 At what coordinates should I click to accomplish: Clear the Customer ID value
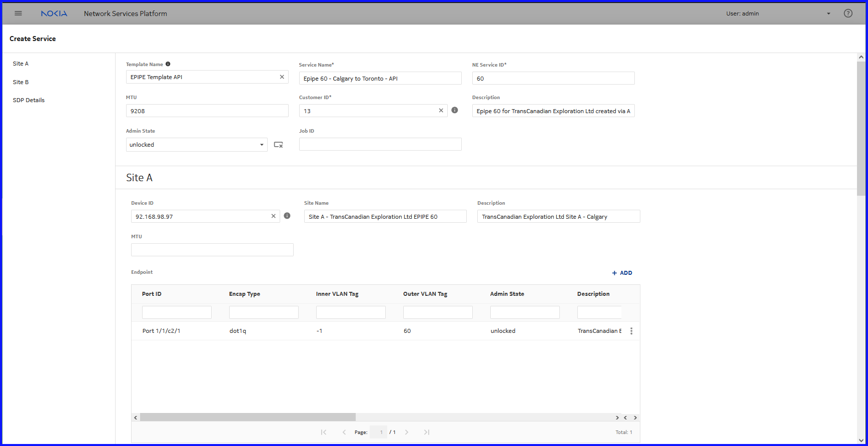(441, 111)
